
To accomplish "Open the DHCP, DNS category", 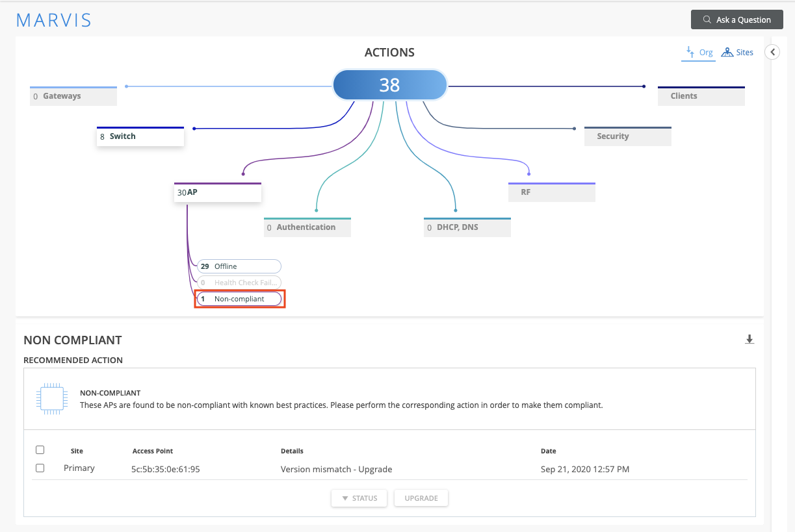I will pyautogui.click(x=467, y=227).
